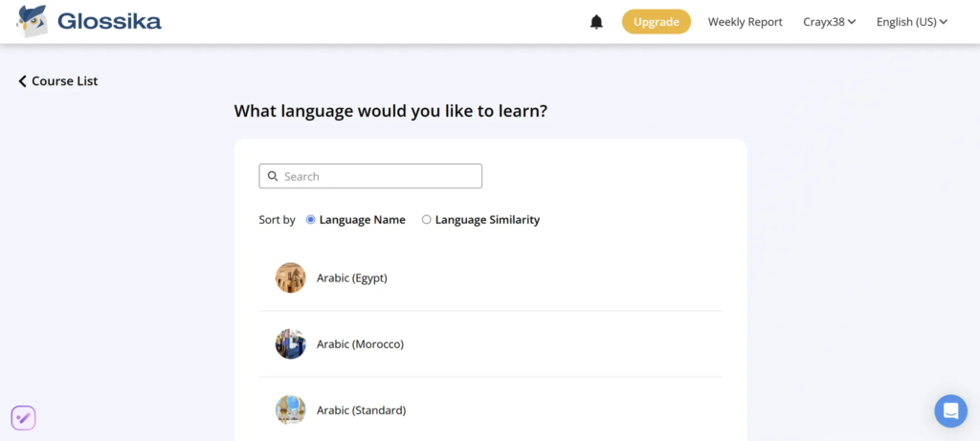
Task: Choose the Arabic (Egypt) course label
Action: coord(352,278)
